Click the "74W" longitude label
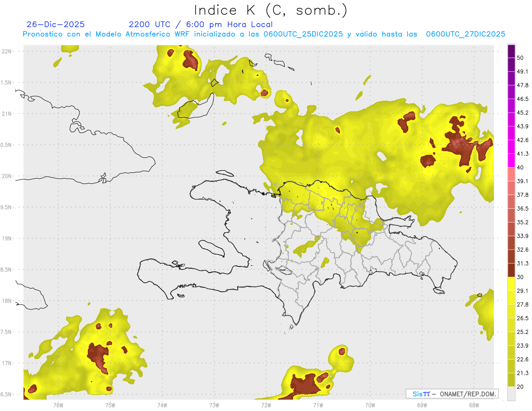The height and width of the screenshot is (411, 532). tap(162, 405)
